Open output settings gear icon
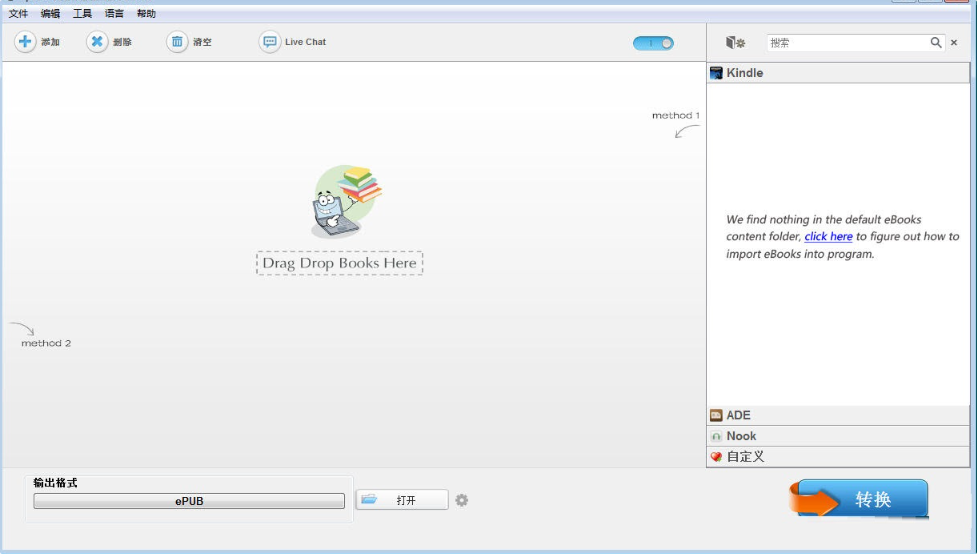Screen dimensions: 977x554 [x=462, y=500]
